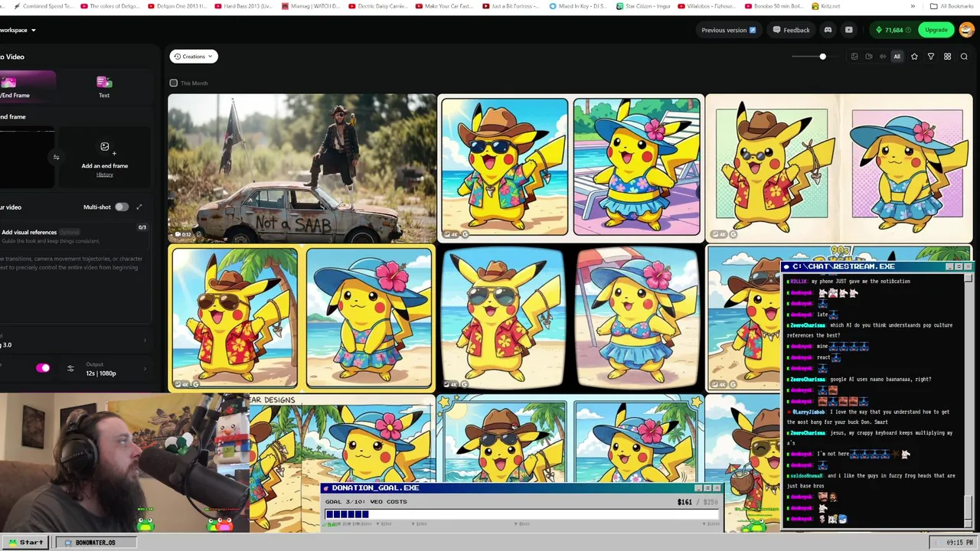Check the This Month checkbox
The height and width of the screenshot is (551, 980).
[x=174, y=83]
